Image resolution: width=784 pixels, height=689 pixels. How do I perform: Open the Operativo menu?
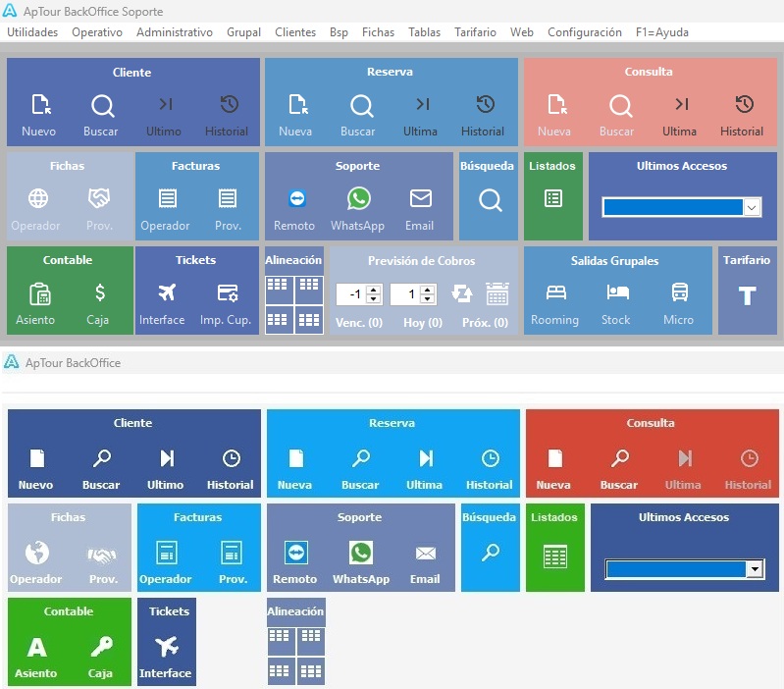point(97,32)
